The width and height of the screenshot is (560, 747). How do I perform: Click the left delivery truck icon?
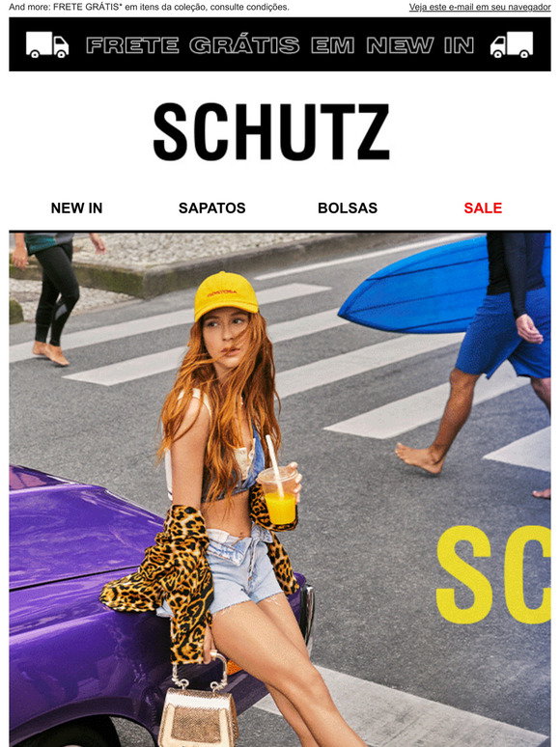[x=46, y=45]
